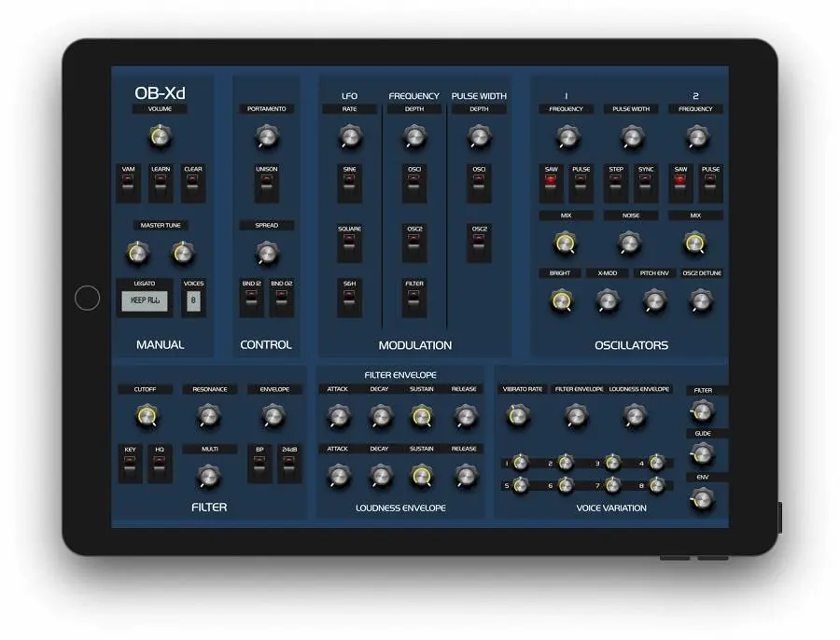Enable the LFO Sine waveform switch
Viewport: 840px width, 640px height.
tap(349, 184)
